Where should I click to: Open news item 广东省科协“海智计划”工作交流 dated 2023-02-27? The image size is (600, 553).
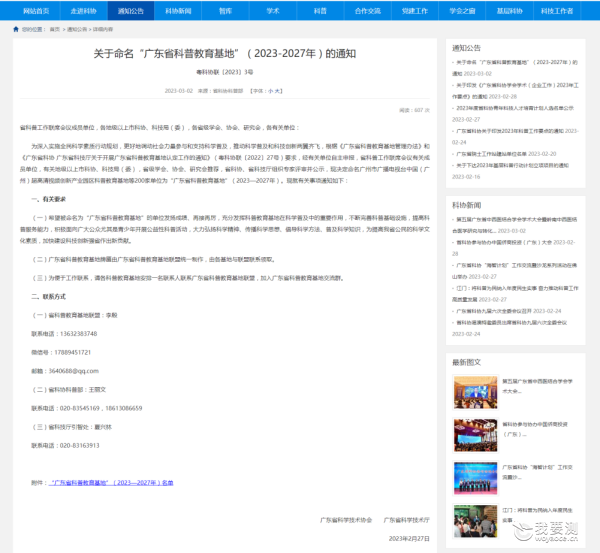(x=515, y=271)
